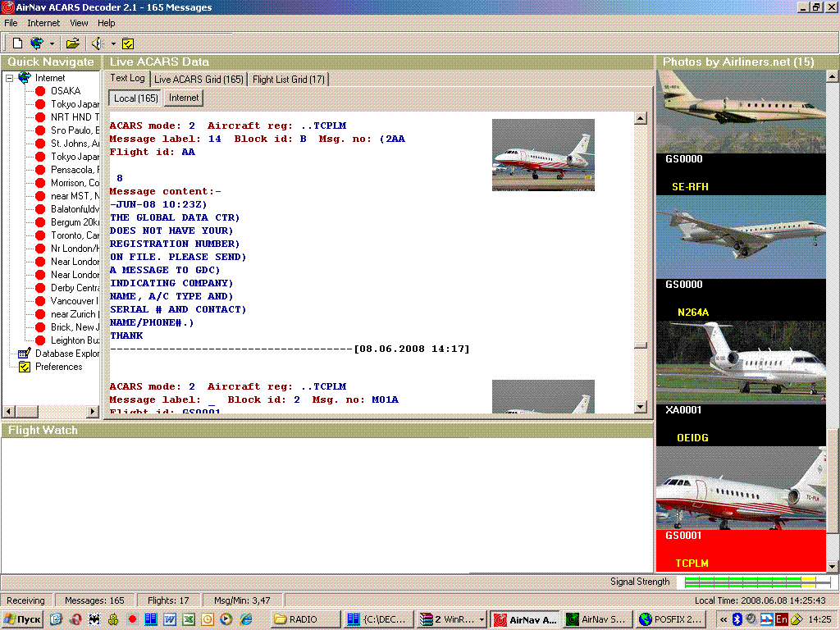Switch to the Live ACARS Grid (165) tab

(x=199, y=80)
